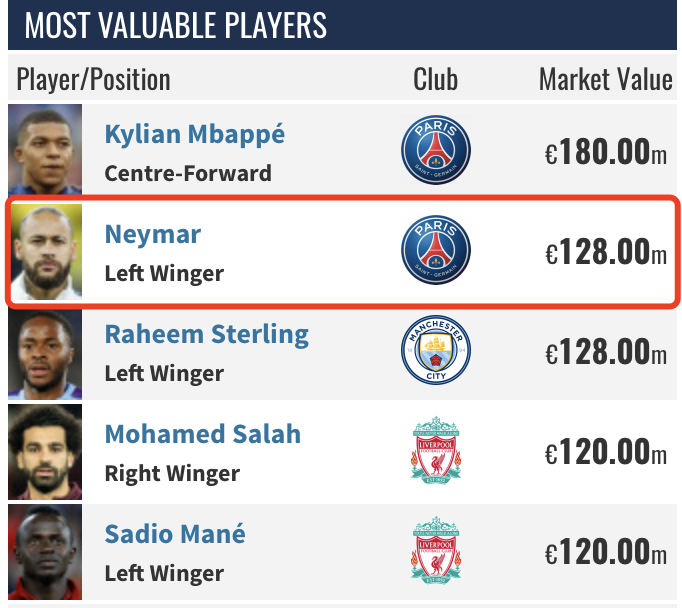Open Kylian Mbappé profile link
Viewport: 682px width, 608px height.
(194, 134)
